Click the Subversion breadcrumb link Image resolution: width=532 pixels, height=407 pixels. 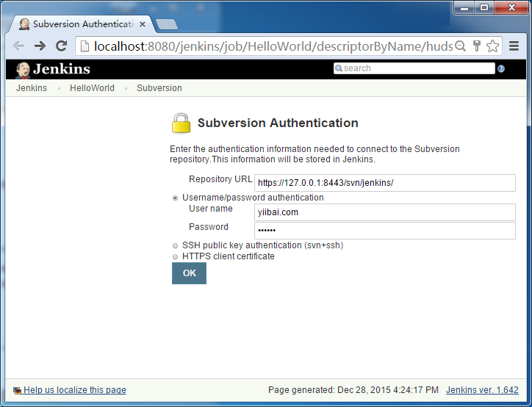159,88
